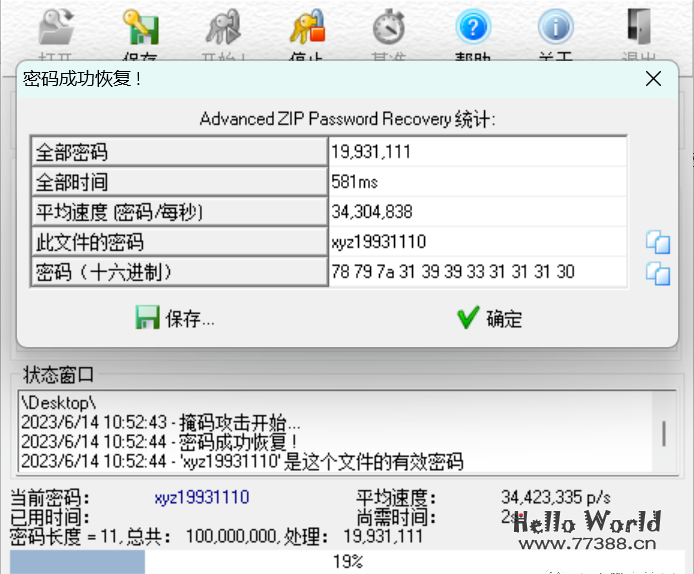The height and width of the screenshot is (574, 694).
Task: Click the 确定 button to confirm
Action: tap(490, 318)
